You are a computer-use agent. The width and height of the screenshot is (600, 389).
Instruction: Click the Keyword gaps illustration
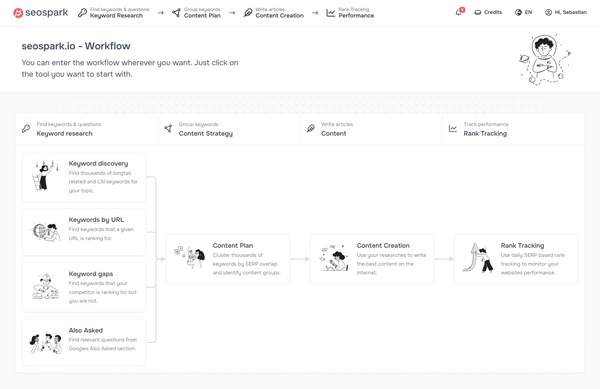(46, 286)
